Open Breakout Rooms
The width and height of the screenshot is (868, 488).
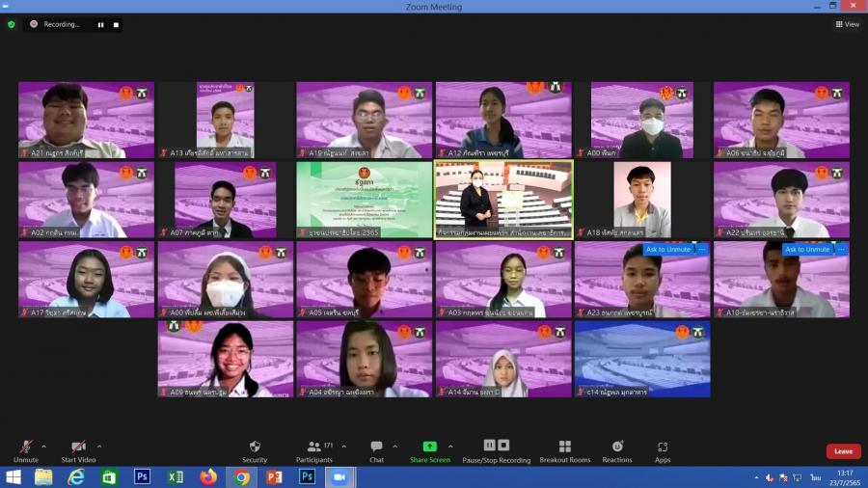click(x=564, y=451)
